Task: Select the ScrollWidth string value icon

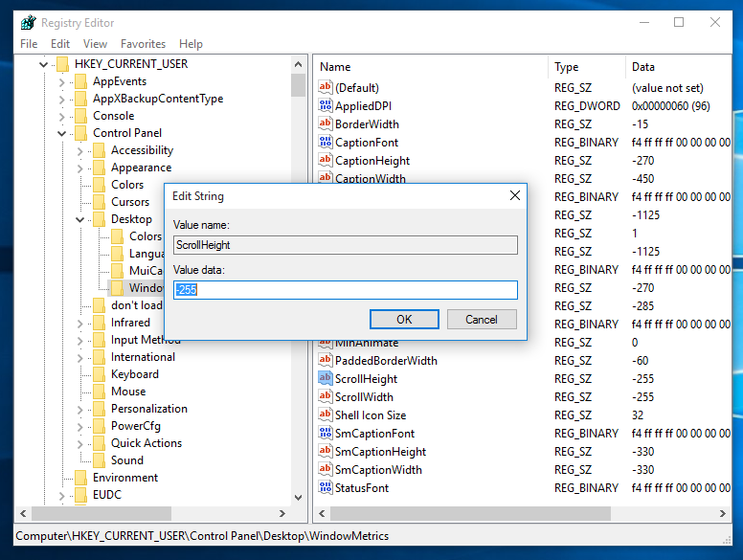Action: [x=326, y=396]
